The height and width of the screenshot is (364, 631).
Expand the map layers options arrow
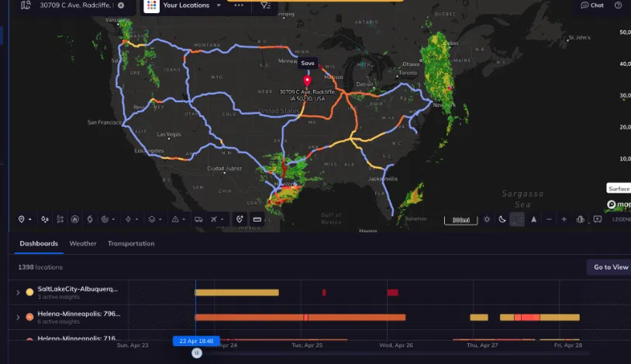[x=160, y=220]
